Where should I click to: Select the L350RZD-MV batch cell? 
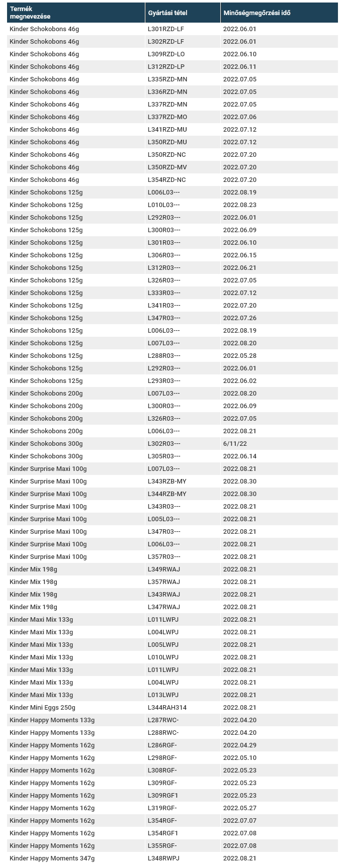[x=167, y=167]
